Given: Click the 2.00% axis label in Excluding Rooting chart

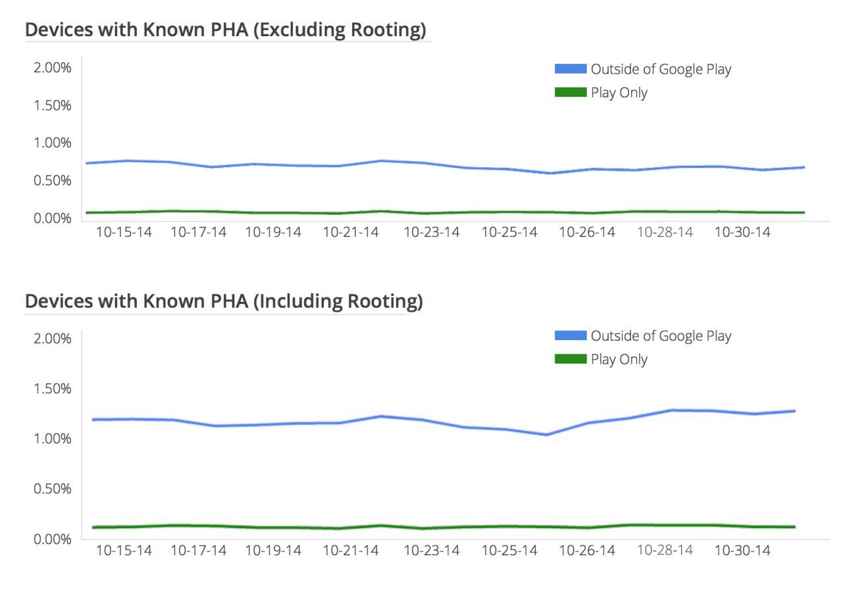Looking at the screenshot, I should pos(53,68).
